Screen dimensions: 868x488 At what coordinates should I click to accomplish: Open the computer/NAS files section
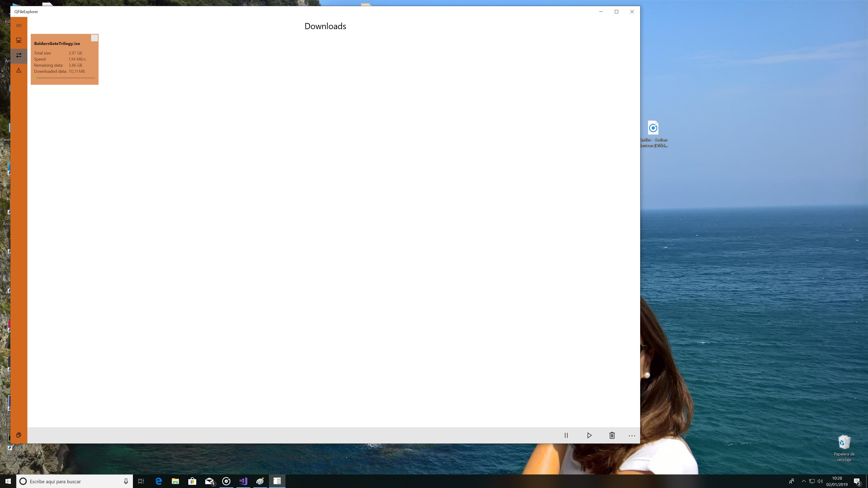[x=19, y=40]
